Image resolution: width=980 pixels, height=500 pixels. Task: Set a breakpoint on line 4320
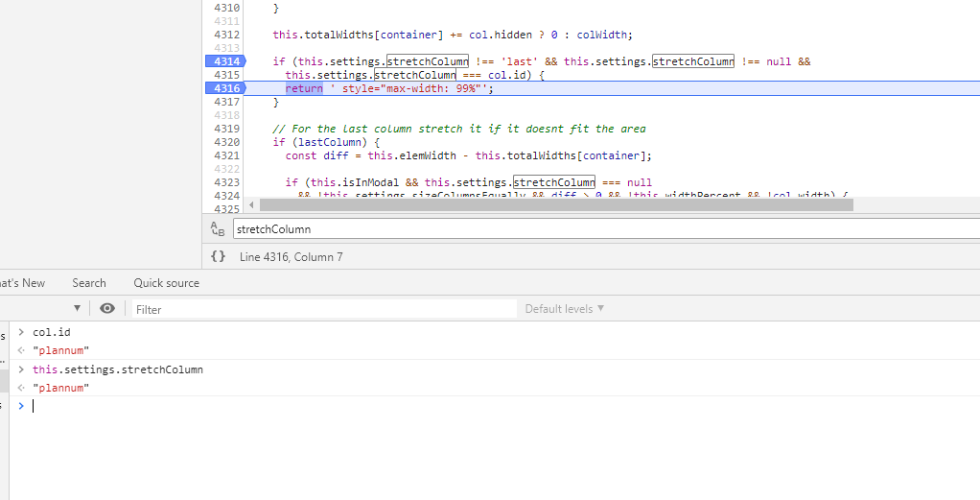click(226, 142)
